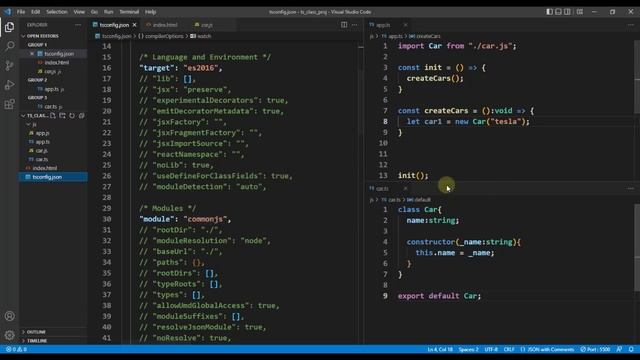Screen dimensions: 640x360
Task: Click Port: 5500 Live Server status
Action: tap(595, 349)
